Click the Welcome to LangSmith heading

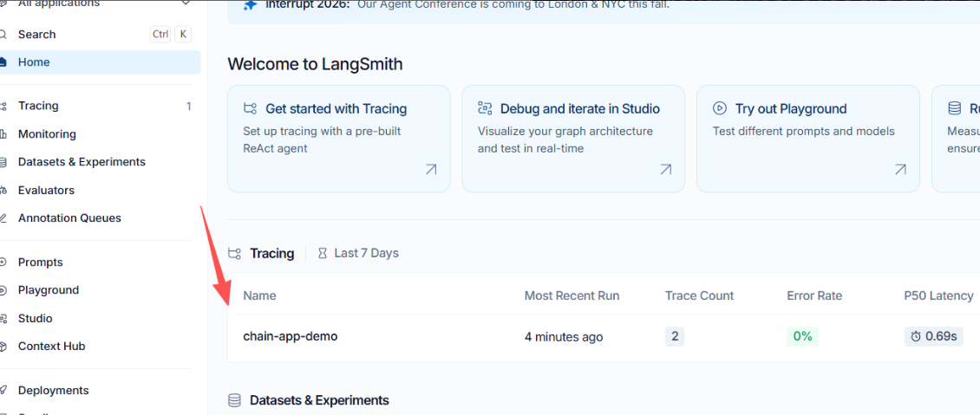315,63
